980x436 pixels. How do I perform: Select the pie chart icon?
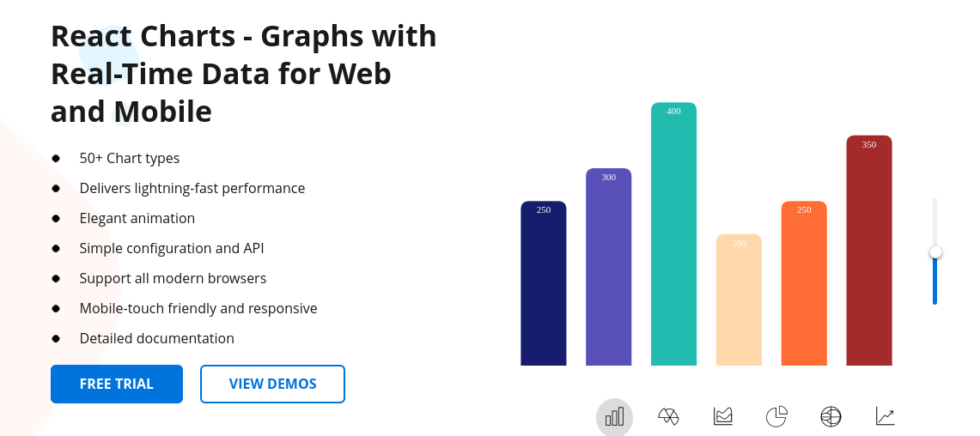[x=776, y=417]
